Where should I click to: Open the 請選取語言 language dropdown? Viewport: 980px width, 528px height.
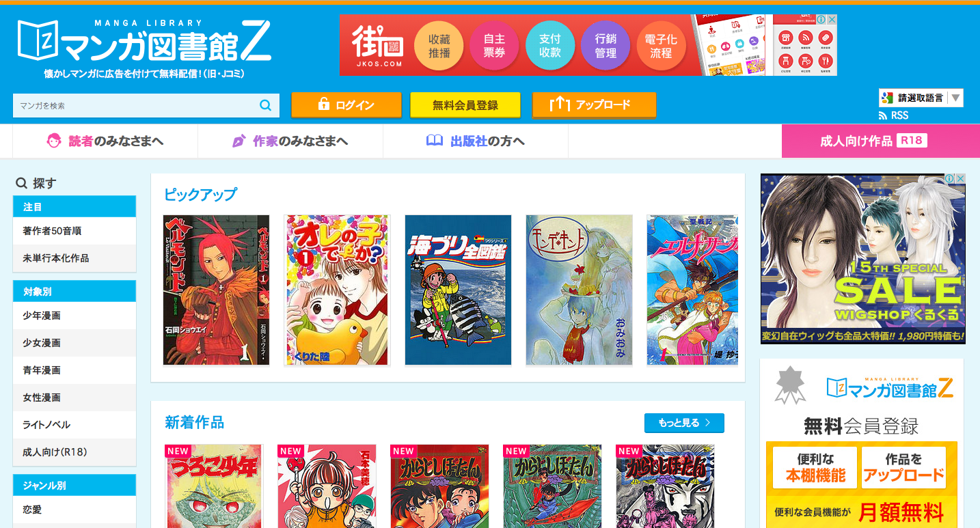tap(921, 98)
